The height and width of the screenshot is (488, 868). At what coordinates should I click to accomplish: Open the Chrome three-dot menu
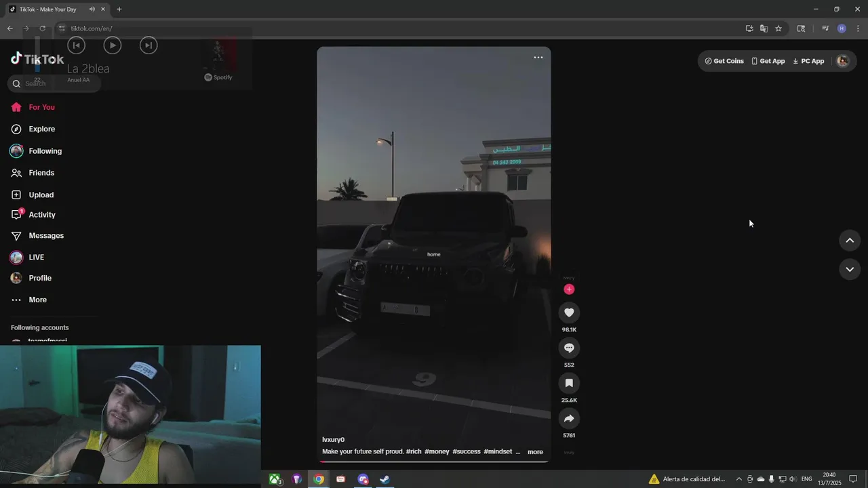click(x=858, y=28)
